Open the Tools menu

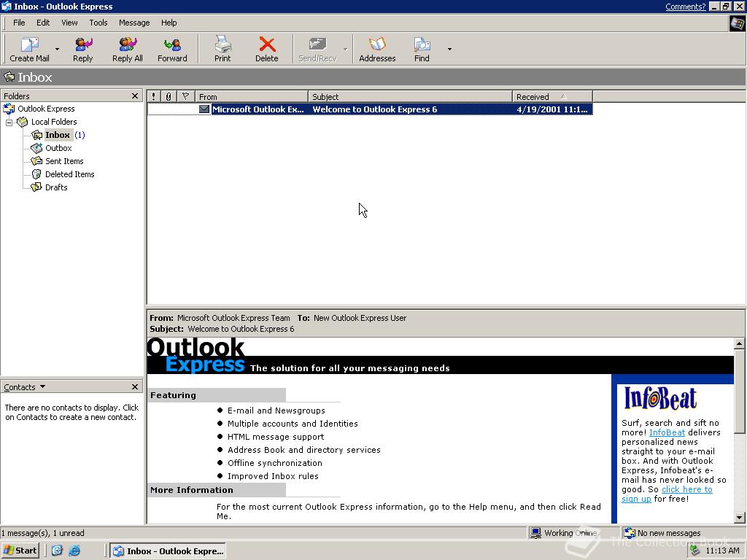coord(98,23)
